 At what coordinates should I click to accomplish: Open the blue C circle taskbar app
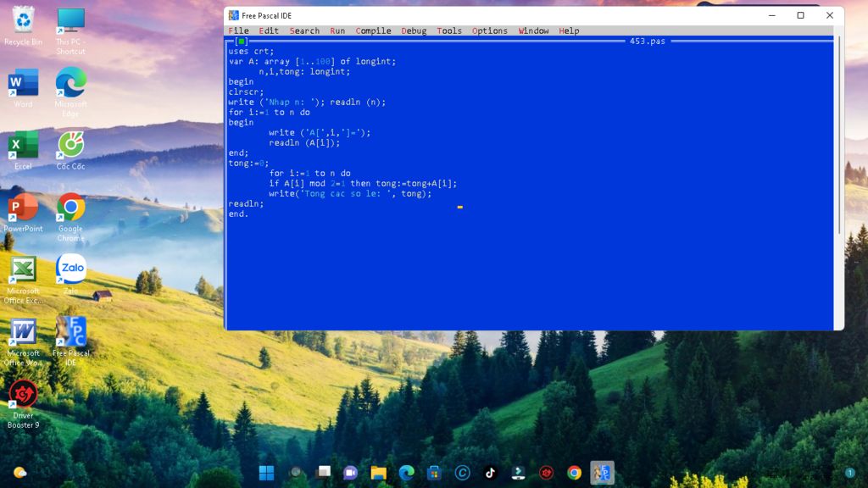coord(462,473)
